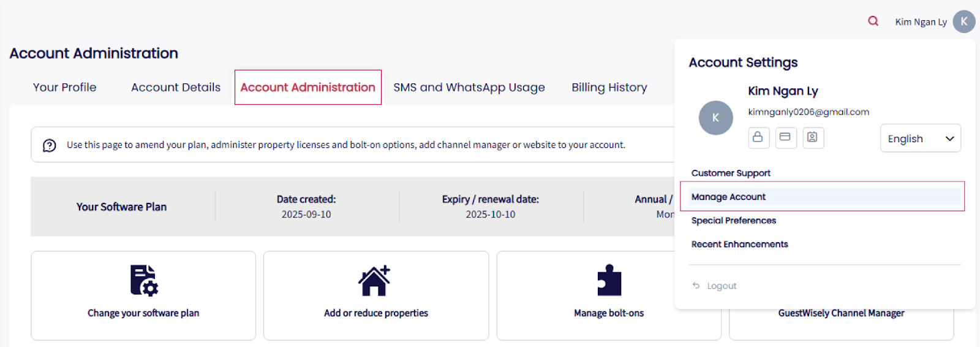Click the Logout link
Screen dimensions: 980x347
click(x=721, y=286)
